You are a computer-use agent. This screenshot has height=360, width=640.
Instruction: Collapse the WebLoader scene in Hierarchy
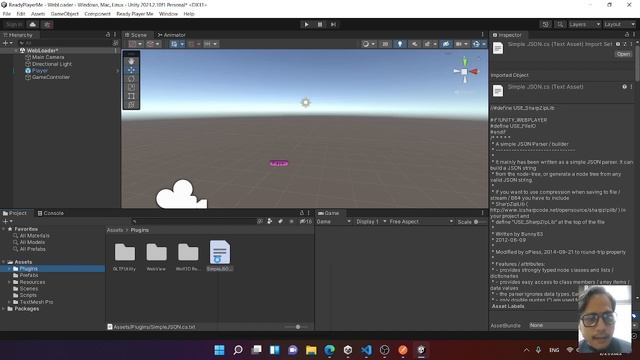click(x=16, y=51)
